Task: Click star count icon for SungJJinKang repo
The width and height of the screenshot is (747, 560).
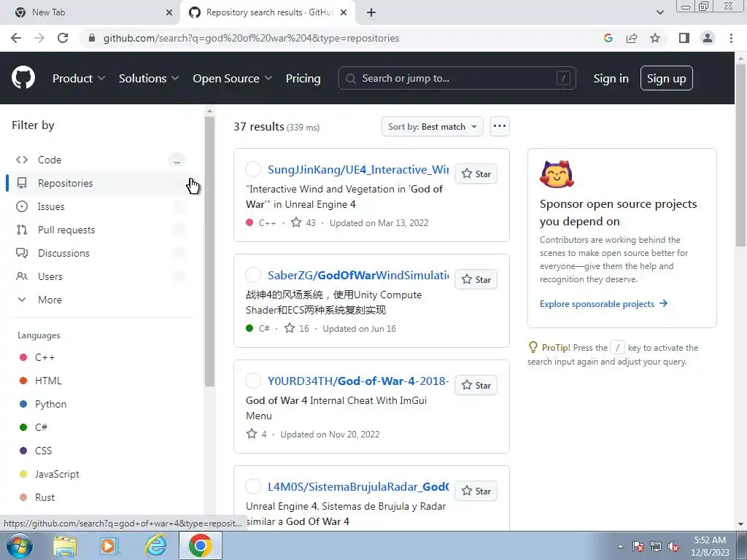Action: point(296,222)
